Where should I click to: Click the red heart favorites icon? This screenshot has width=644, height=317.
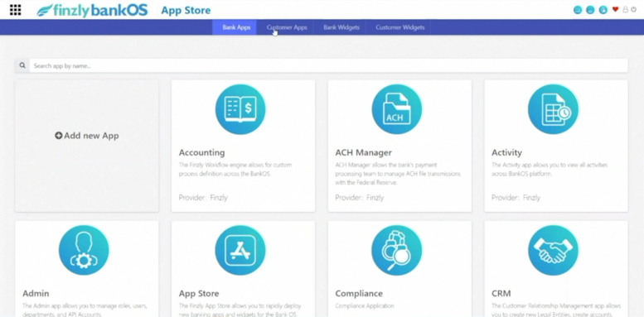pos(615,9)
